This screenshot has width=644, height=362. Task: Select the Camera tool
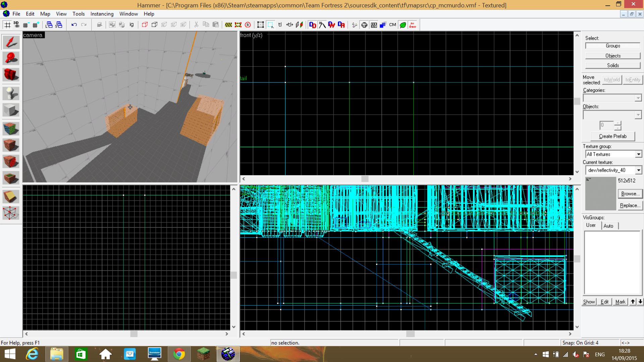tap(11, 74)
